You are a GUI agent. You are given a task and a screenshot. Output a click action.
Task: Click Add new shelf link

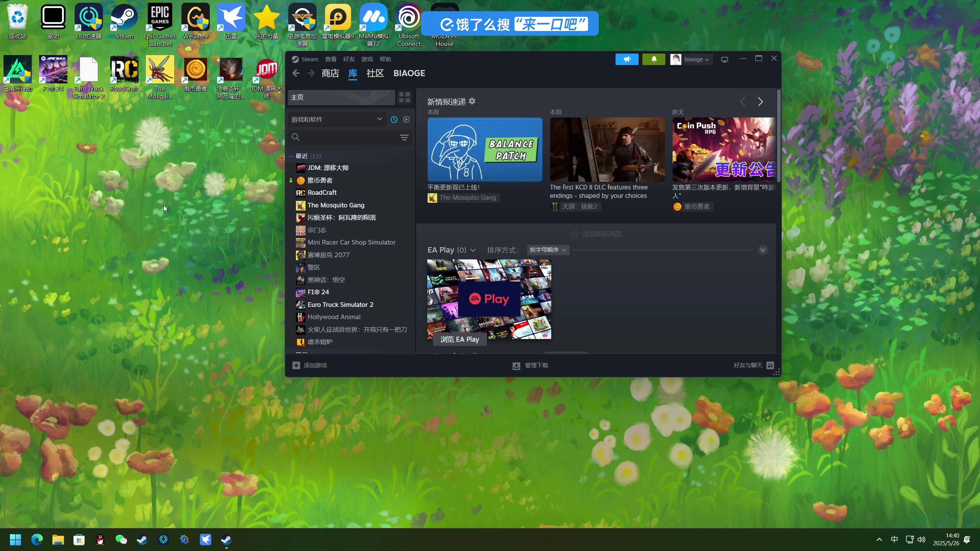596,234
